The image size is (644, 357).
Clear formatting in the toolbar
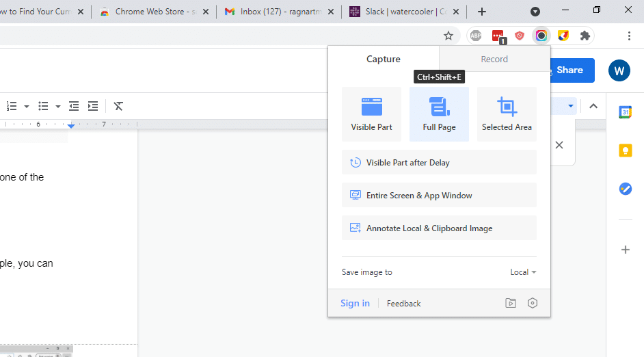(x=118, y=107)
